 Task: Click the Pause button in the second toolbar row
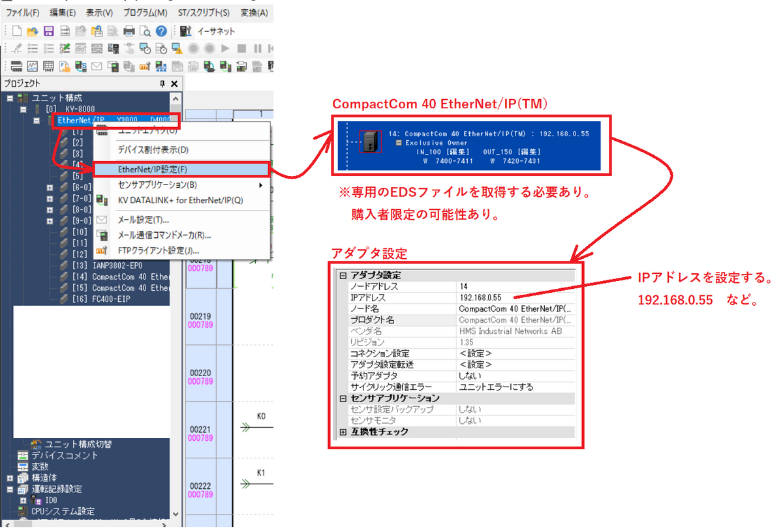point(258,48)
